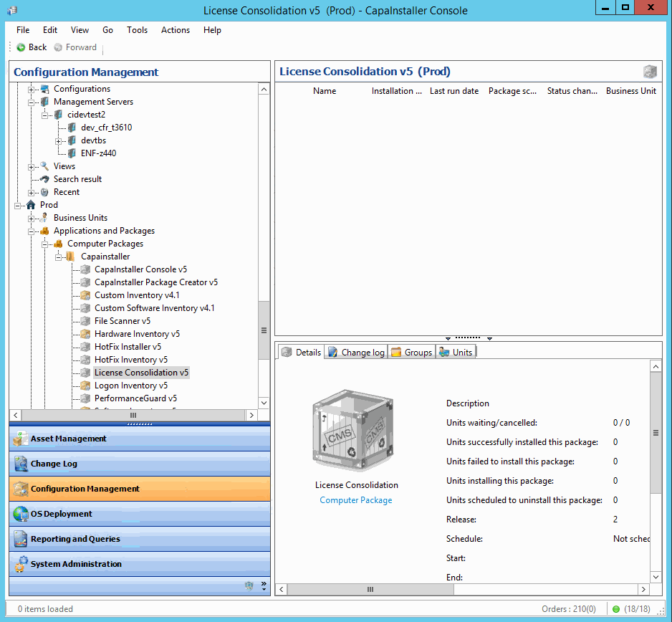Open the Tools menu

[x=137, y=30]
